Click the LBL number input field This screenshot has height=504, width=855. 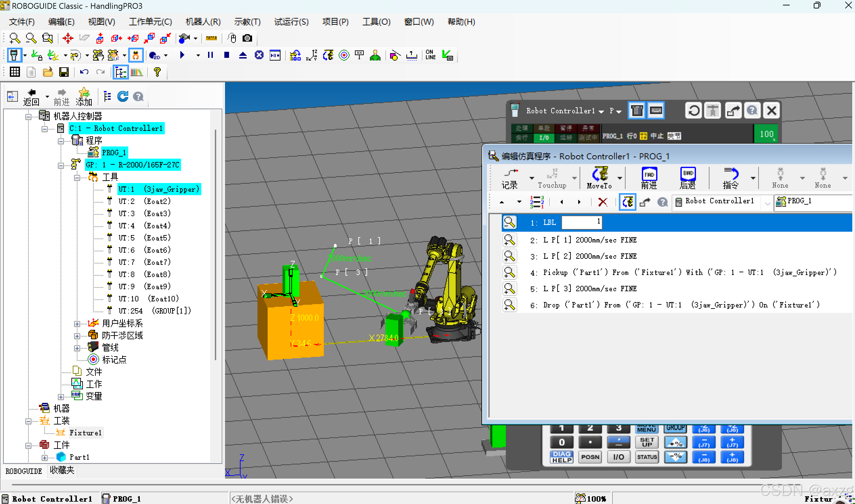pos(582,222)
